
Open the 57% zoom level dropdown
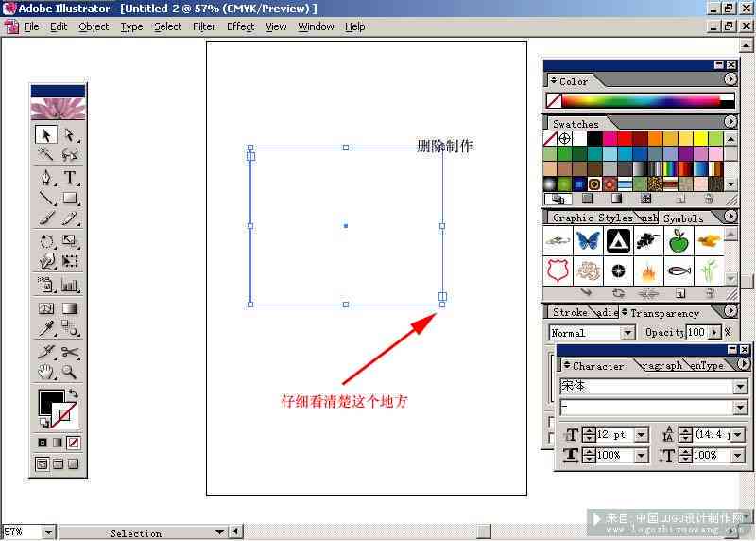48,532
